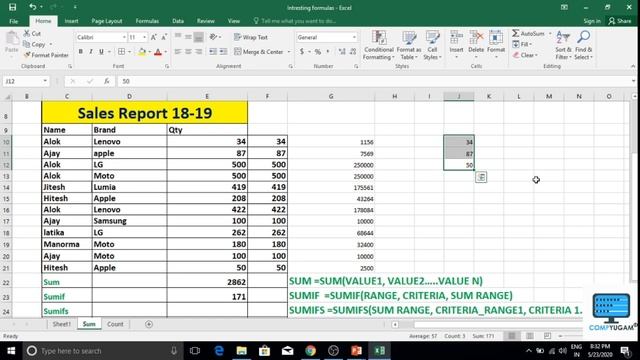Open orientation text rotation options

click(x=215, y=37)
